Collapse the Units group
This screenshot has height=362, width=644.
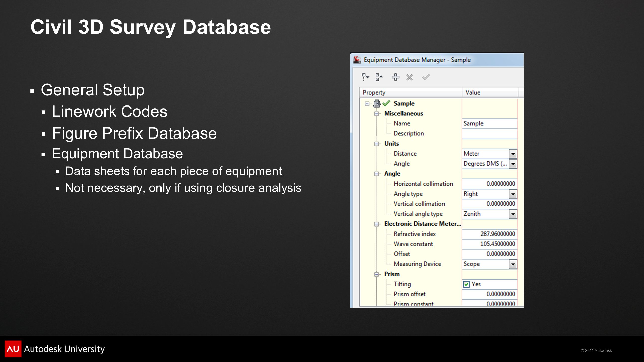377,144
